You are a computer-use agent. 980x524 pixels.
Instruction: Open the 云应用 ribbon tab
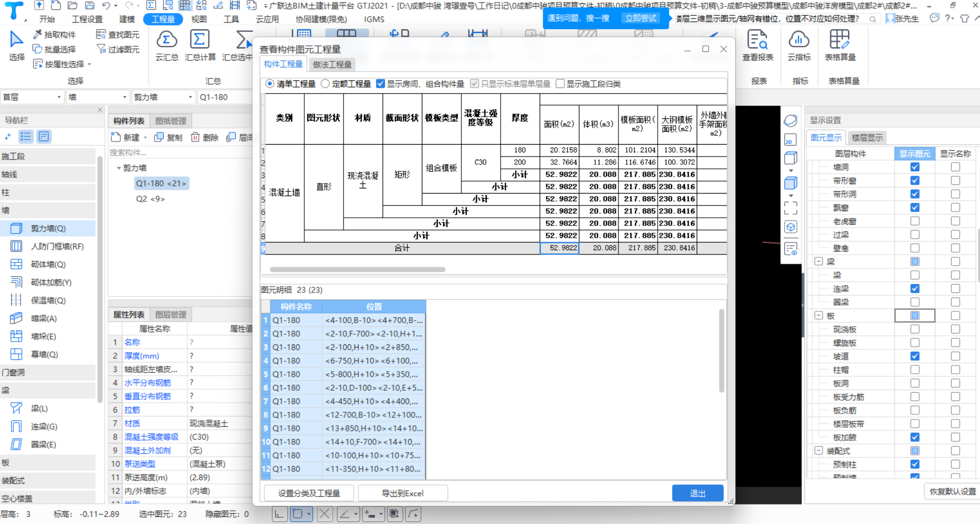pos(267,19)
